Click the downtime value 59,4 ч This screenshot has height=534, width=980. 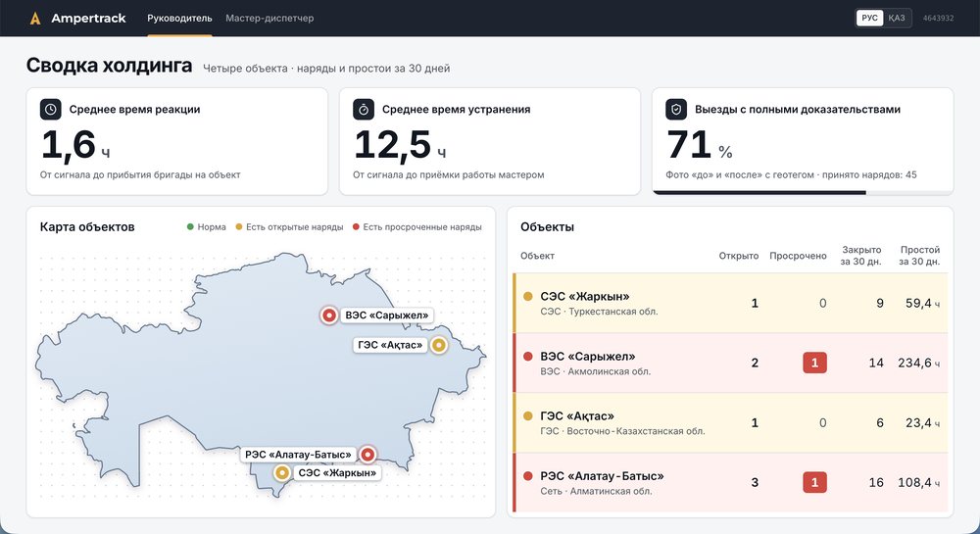[x=922, y=304]
